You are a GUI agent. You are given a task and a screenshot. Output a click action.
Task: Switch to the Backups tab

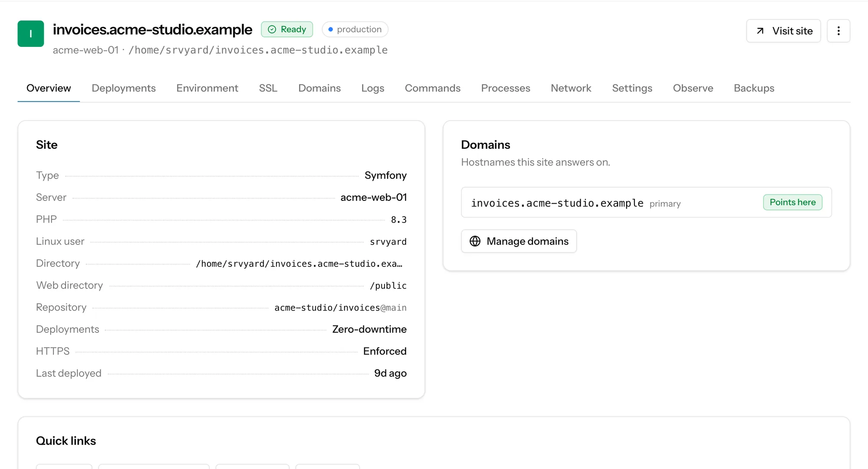click(x=754, y=88)
